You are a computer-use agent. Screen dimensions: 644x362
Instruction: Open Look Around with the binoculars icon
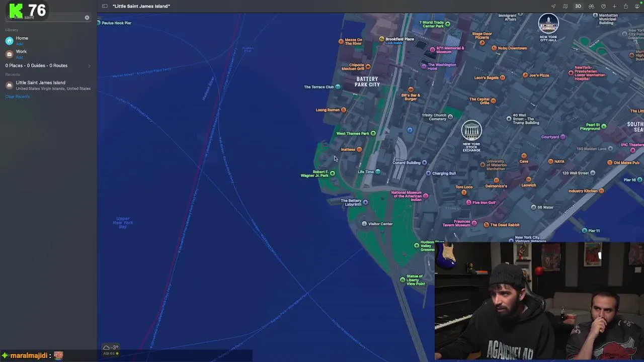[x=591, y=6]
